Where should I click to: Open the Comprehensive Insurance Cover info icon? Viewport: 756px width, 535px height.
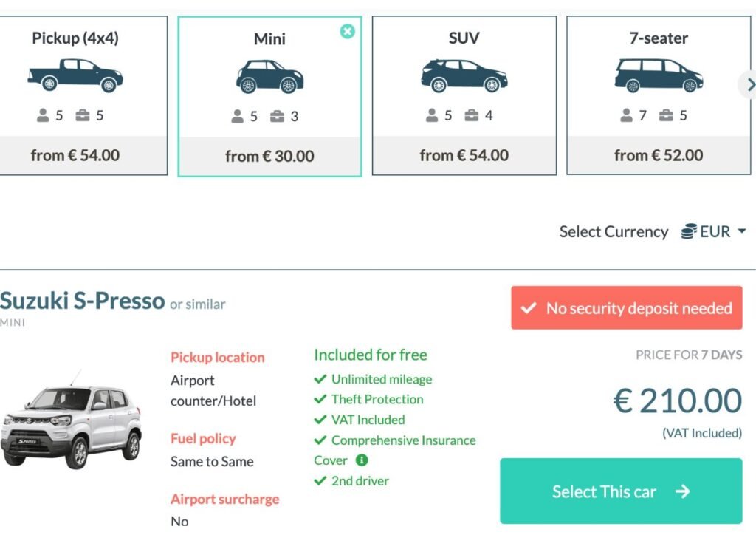pyautogui.click(x=362, y=460)
